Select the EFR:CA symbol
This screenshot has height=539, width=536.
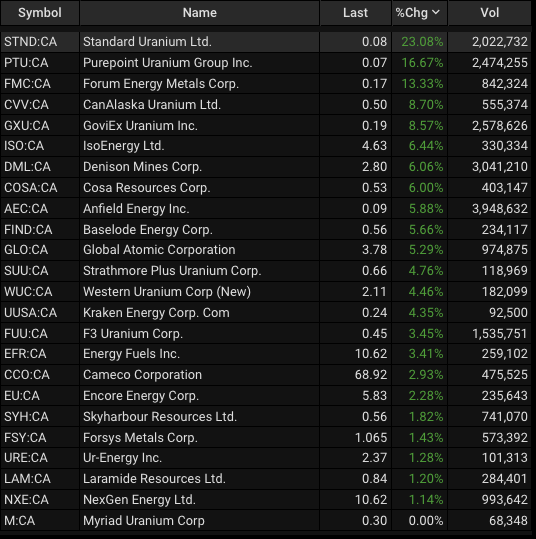pyautogui.click(x=25, y=354)
